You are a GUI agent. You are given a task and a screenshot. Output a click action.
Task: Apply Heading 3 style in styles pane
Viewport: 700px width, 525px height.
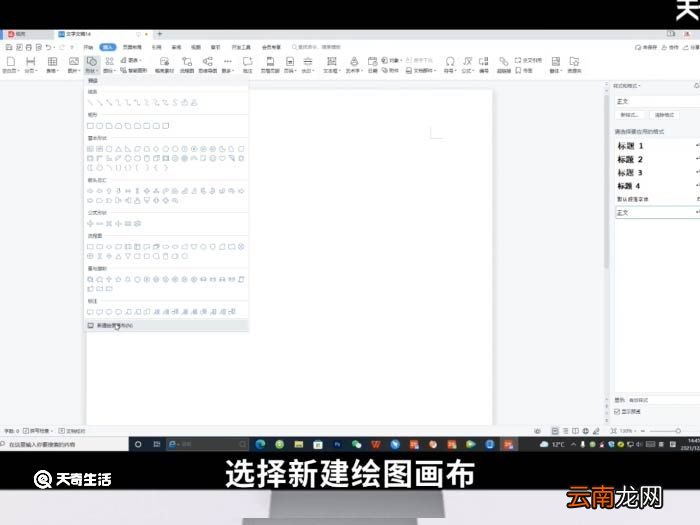coord(630,173)
